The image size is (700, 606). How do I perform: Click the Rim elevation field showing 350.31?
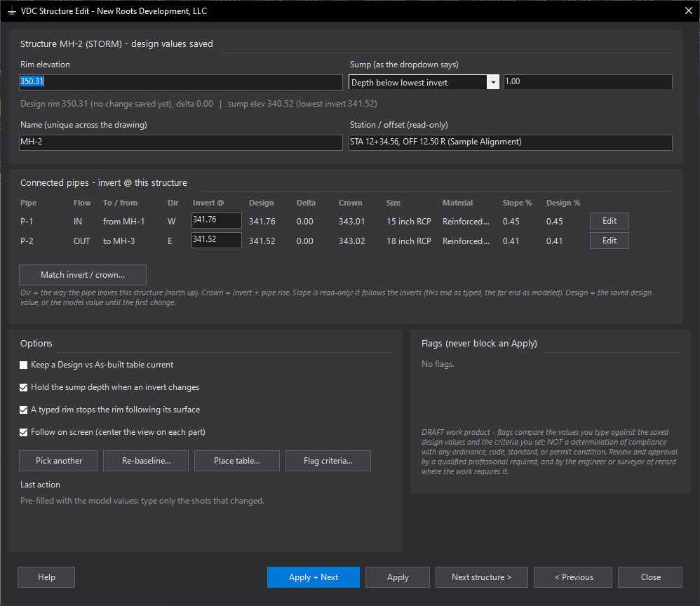(x=181, y=82)
